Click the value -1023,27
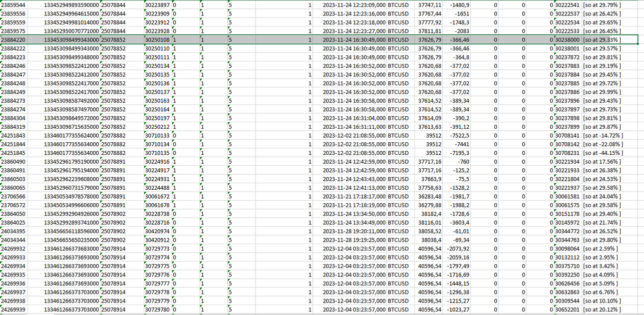 [456, 310]
